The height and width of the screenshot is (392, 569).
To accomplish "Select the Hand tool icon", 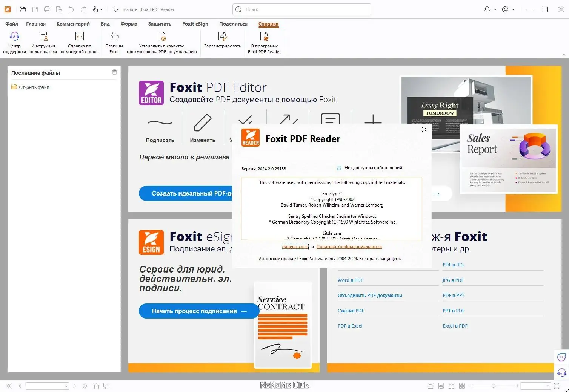I will click(95, 9).
